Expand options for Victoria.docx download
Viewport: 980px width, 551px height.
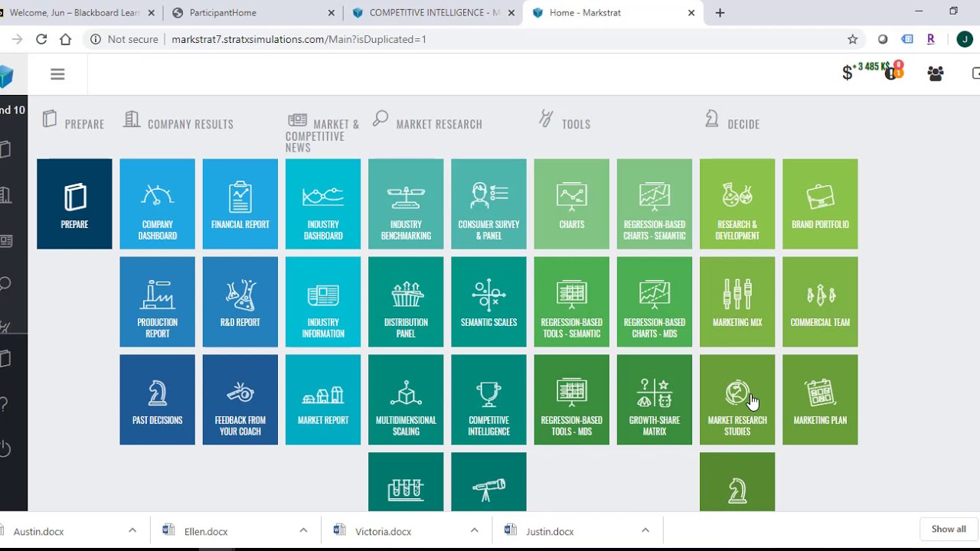[474, 530]
